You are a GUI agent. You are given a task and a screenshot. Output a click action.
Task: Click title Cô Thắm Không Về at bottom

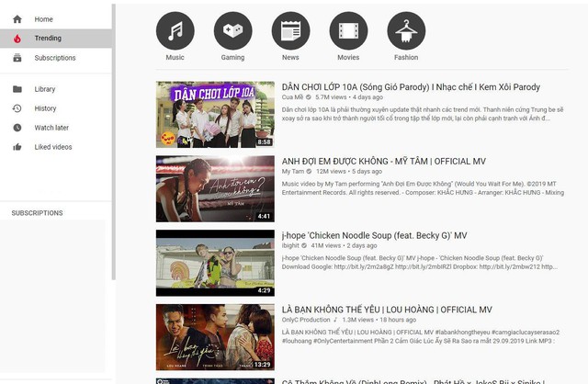413,381
